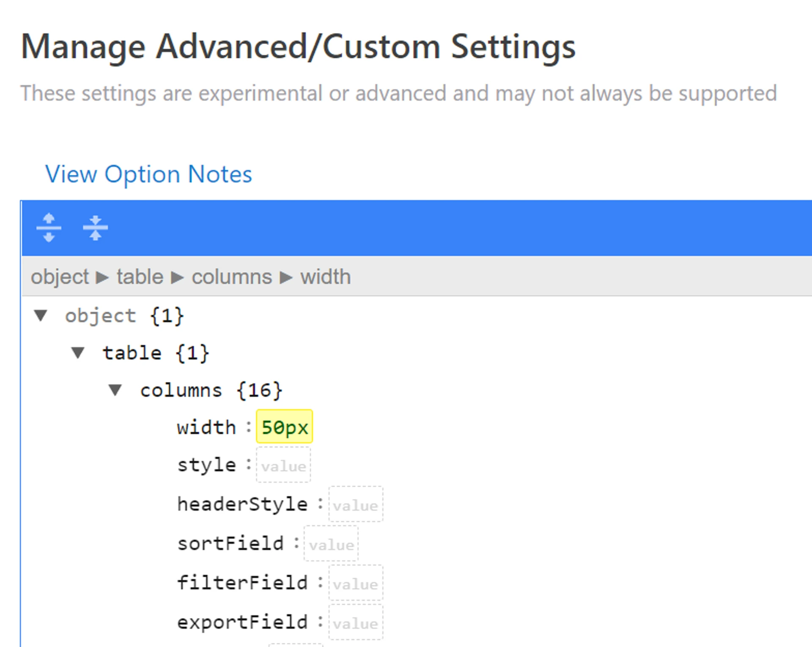Select 'table' in breadcrumb path
The image size is (812, 647).
click(140, 277)
